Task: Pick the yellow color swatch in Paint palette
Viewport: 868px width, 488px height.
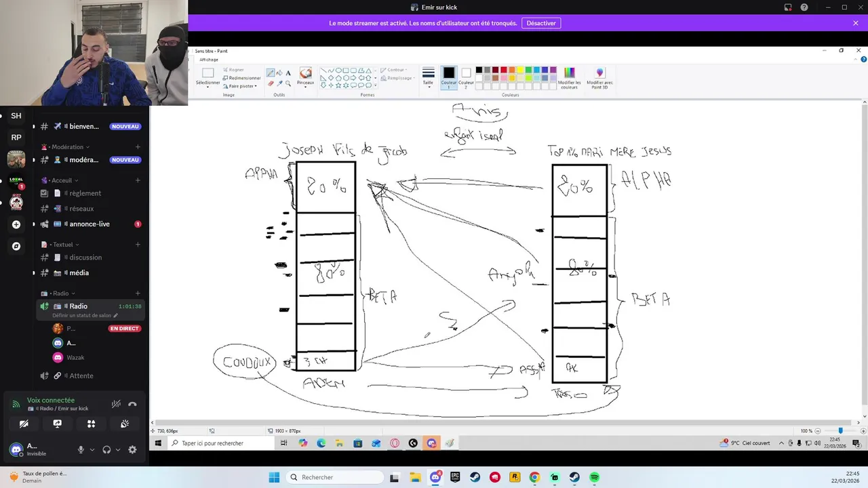Action: click(520, 70)
